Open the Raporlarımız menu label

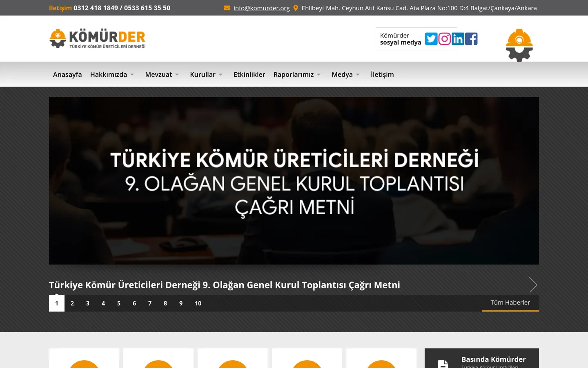point(294,74)
